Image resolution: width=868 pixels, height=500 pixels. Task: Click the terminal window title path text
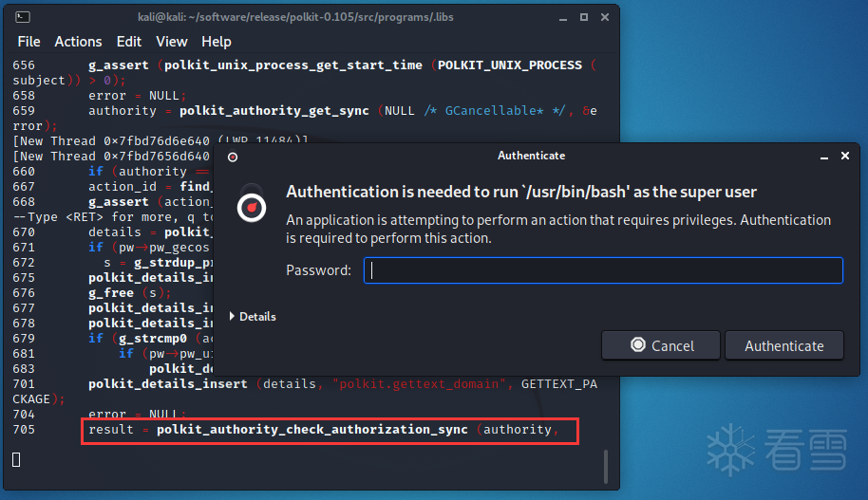[295, 17]
